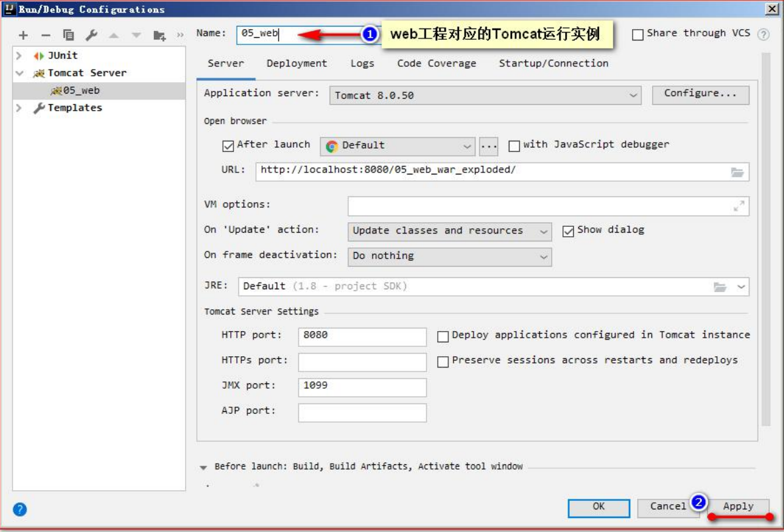This screenshot has width=784, height=532.
Task: Select 05_web configuration in tree
Action: [99, 90]
